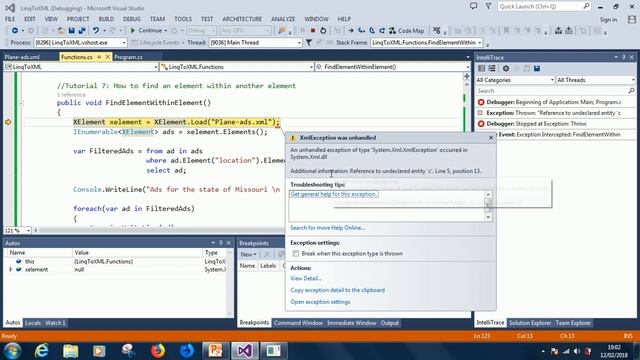Viewport: 640px width, 360px height.
Task: Open File Explorer from taskbar
Action: (x=70, y=351)
